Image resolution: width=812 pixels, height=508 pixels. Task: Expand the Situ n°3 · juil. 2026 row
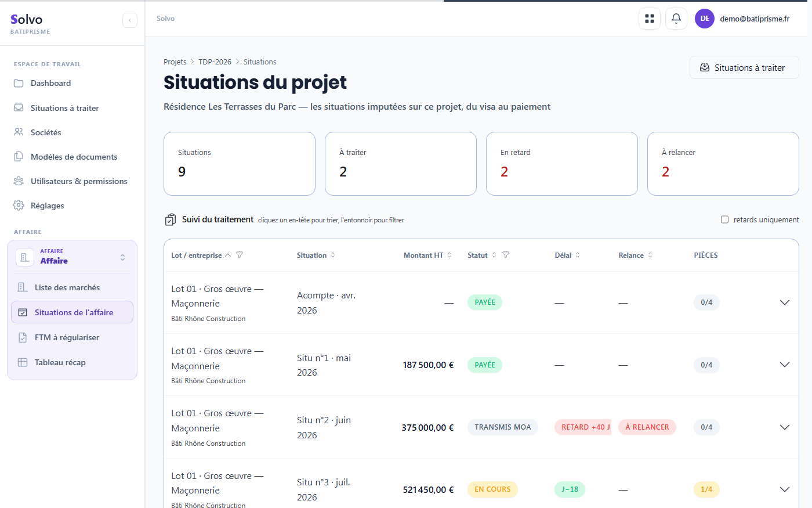(x=785, y=489)
